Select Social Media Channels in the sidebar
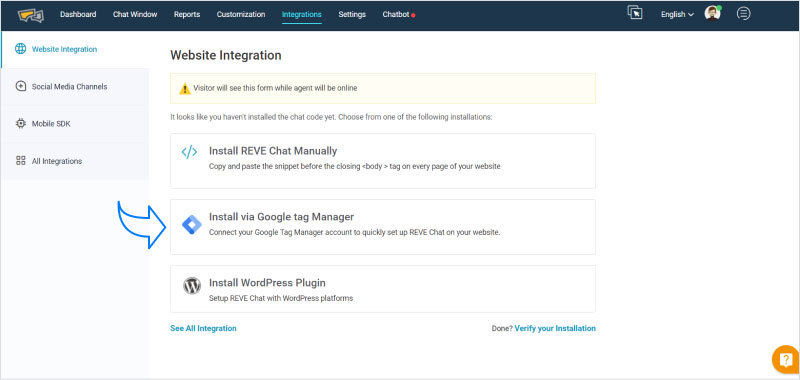800x380 pixels. (x=75, y=87)
